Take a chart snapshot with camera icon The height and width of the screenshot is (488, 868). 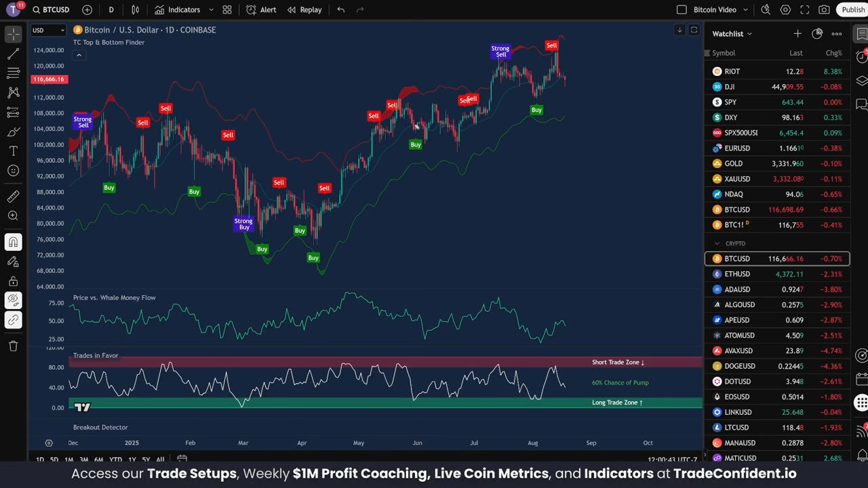(824, 9)
